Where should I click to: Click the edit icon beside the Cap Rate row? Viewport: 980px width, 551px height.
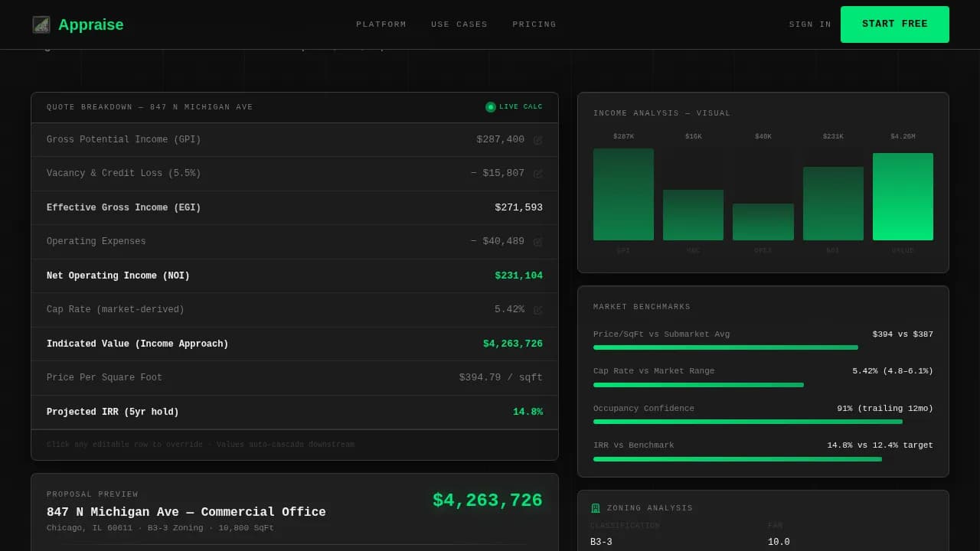(x=537, y=309)
